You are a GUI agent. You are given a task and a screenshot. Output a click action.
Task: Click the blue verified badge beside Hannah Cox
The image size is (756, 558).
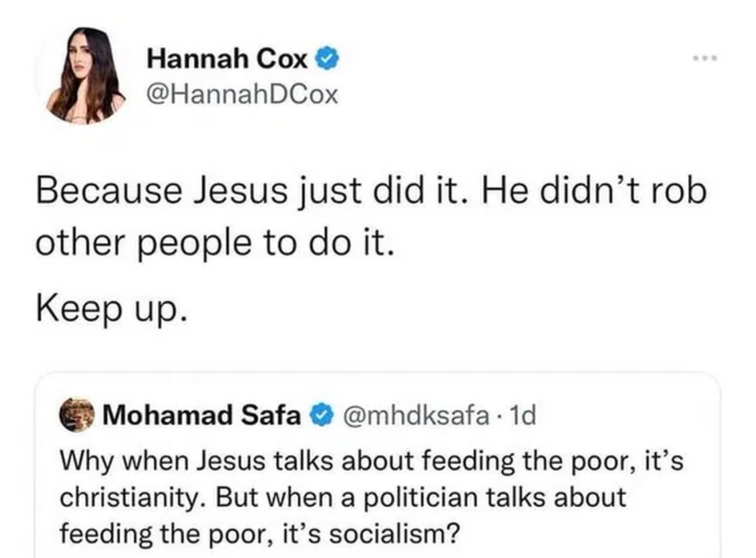(327, 59)
